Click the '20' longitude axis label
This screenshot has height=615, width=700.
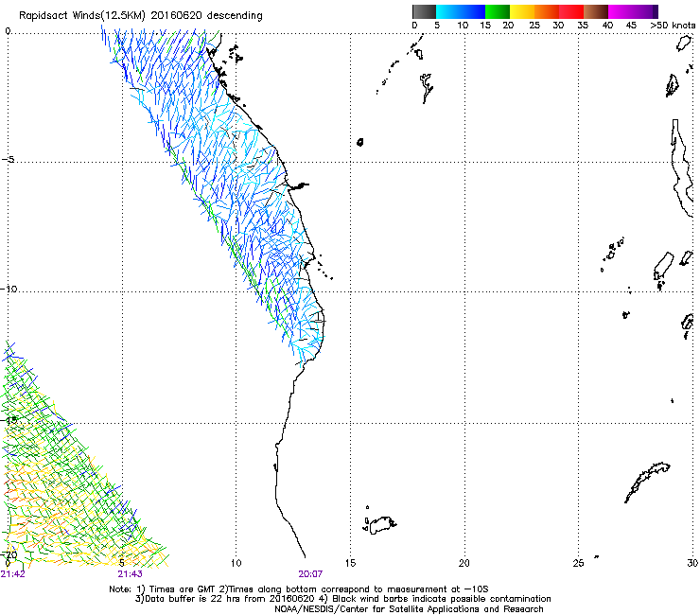click(464, 563)
